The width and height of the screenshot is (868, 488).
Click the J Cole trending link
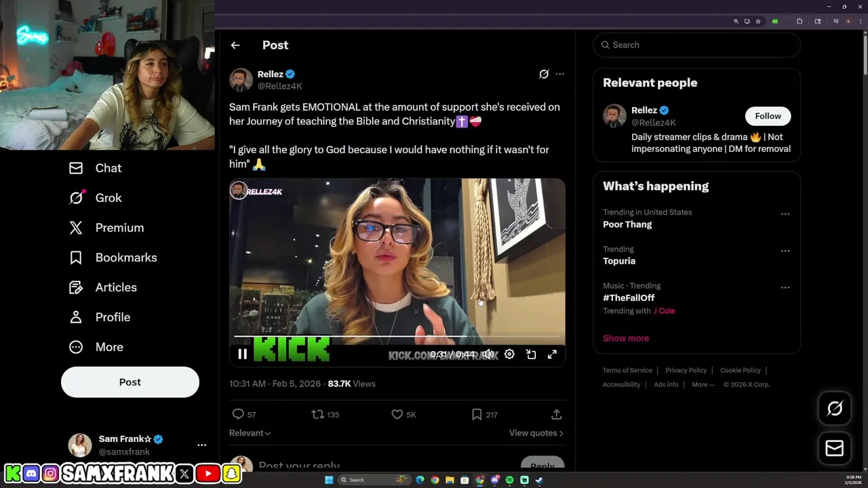click(665, 311)
